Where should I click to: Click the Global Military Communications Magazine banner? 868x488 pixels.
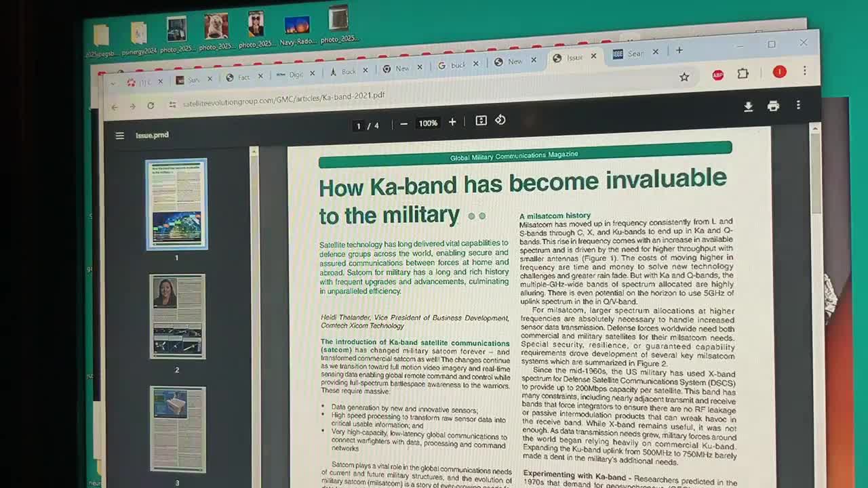(525, 155)
